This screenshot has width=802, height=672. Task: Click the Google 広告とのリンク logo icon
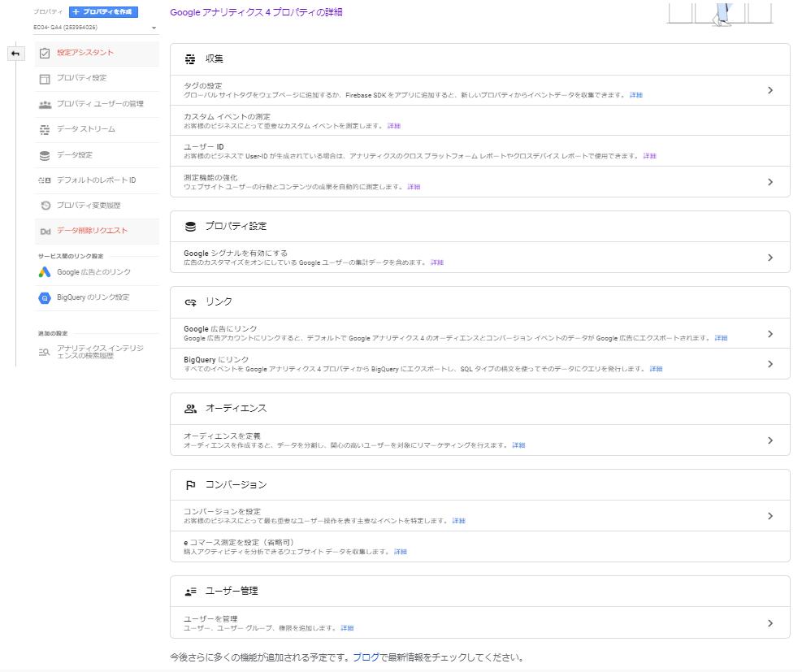45,272
